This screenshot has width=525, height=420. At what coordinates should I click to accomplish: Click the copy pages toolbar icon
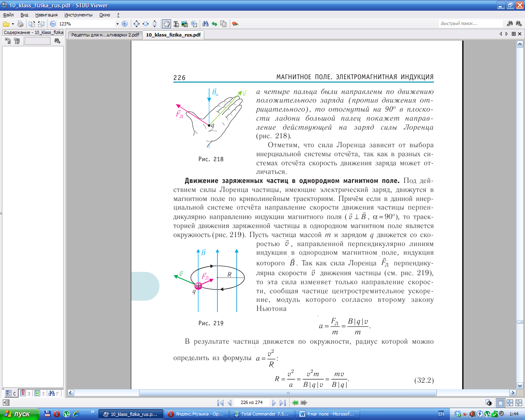point(223,24)
